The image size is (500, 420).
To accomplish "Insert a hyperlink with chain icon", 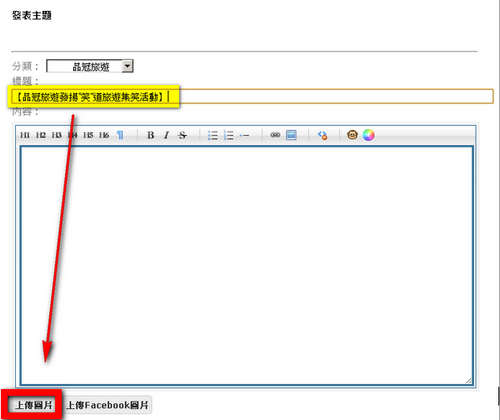I will point(275,135).
